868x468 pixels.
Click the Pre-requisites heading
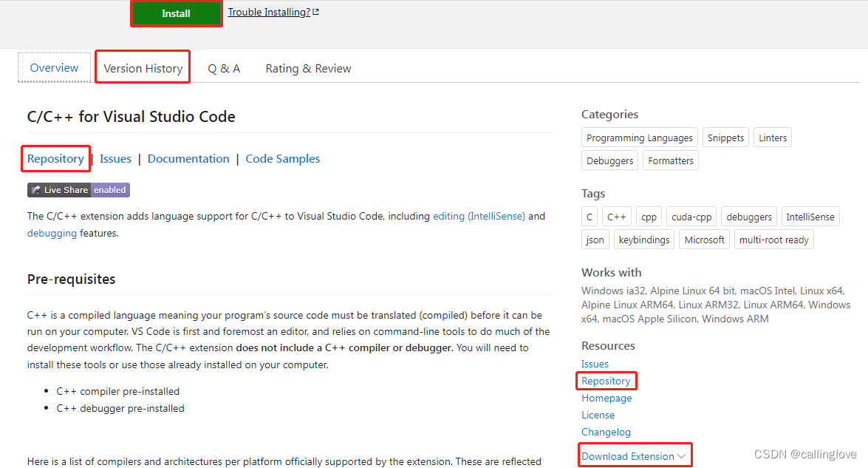point(72,279)
